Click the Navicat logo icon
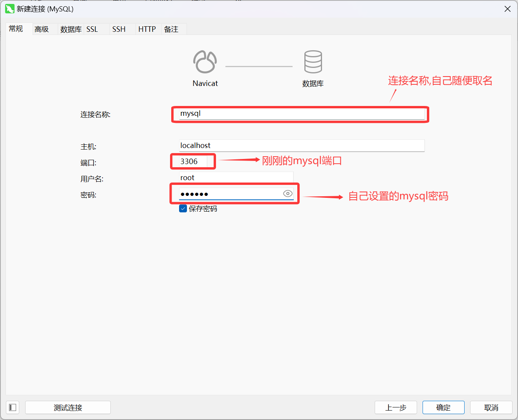Image resolution: width=518 pixels, height=420 pixels. pos(205,62)
